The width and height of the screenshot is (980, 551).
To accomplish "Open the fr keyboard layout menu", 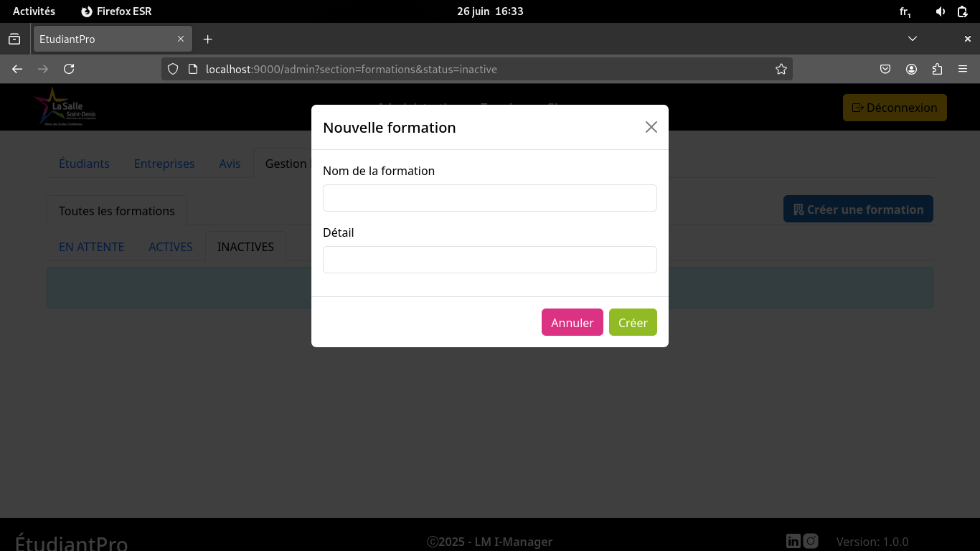I will click(905, 11).
